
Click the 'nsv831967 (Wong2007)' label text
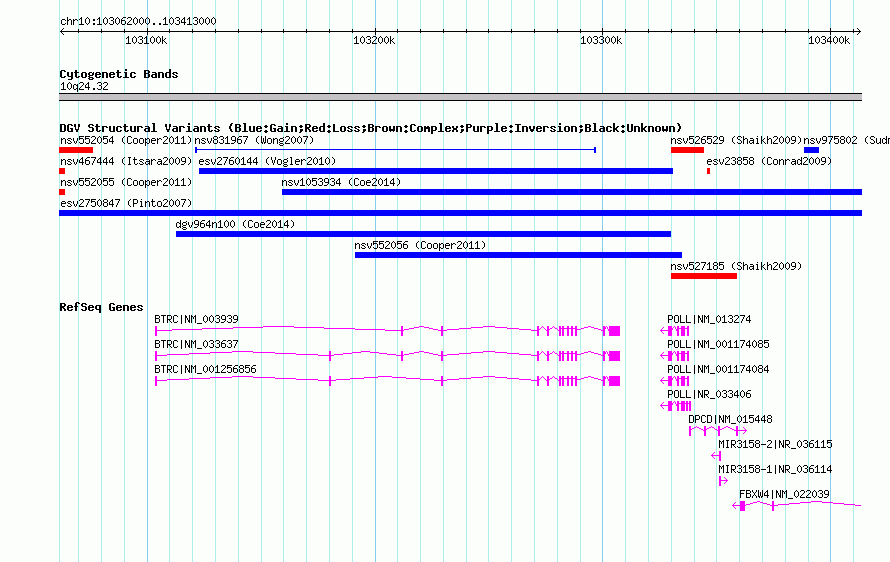[x=254, y=140]
